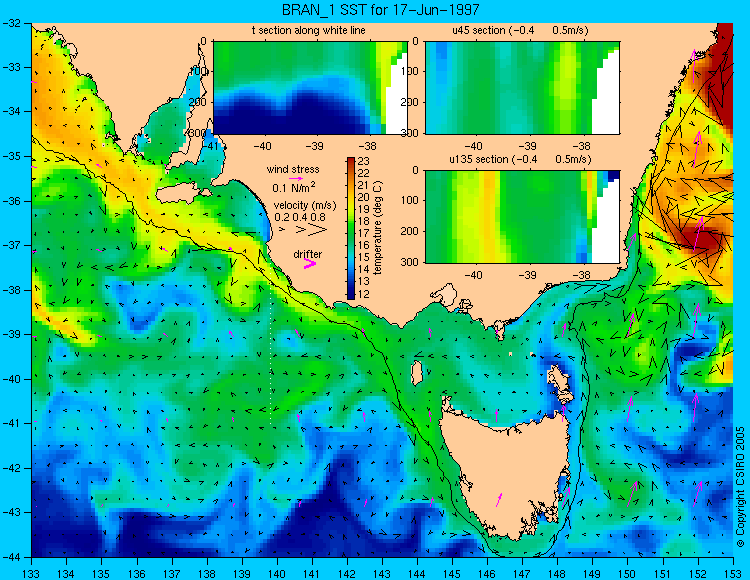
Task: Click King Island northwest of Tasmania
Action: pyautogui.click(x=417, y=373)
